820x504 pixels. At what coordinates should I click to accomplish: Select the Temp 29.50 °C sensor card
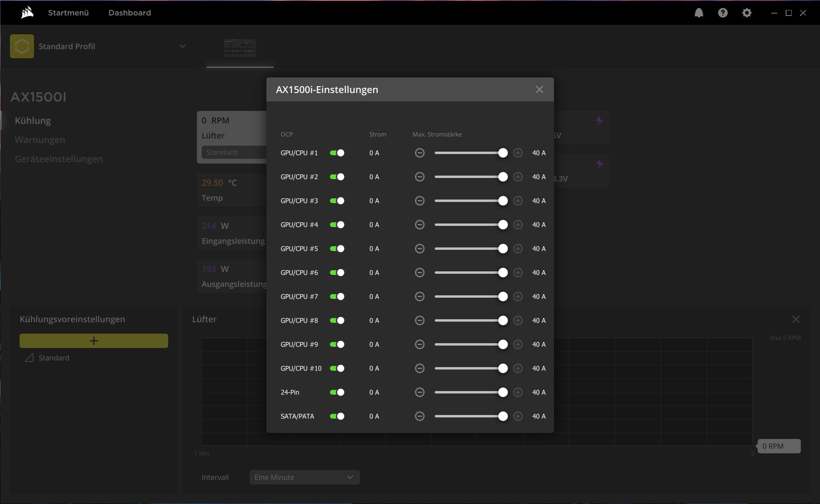pos(232,190)
